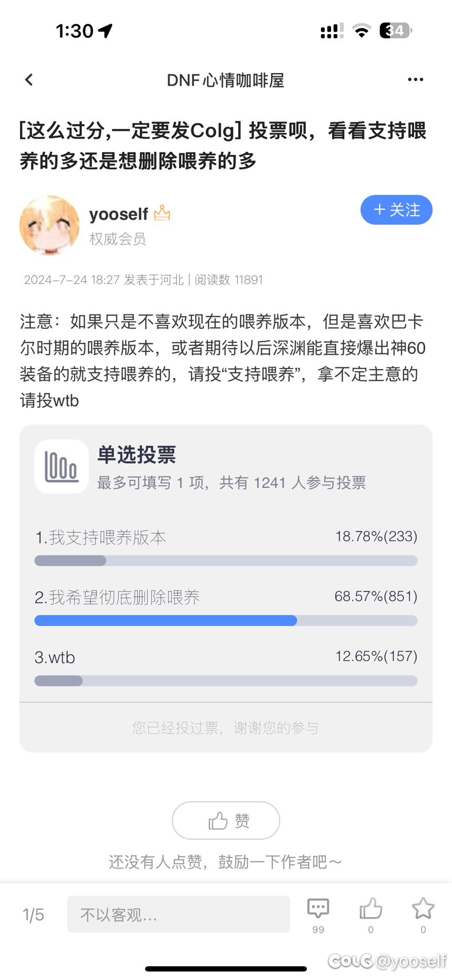Tap the poll bar chart icon
The height and width of the screenshot is (980, 452).
(61, 467)
